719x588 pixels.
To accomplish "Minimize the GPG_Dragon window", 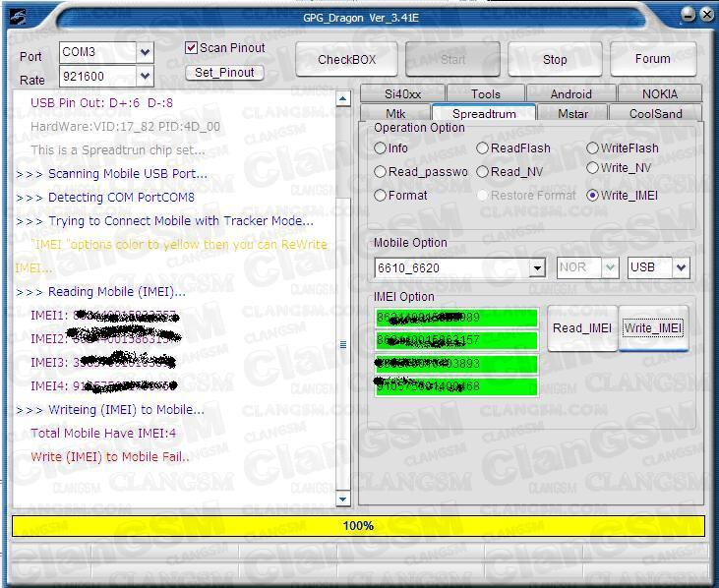I will (688, 14).
